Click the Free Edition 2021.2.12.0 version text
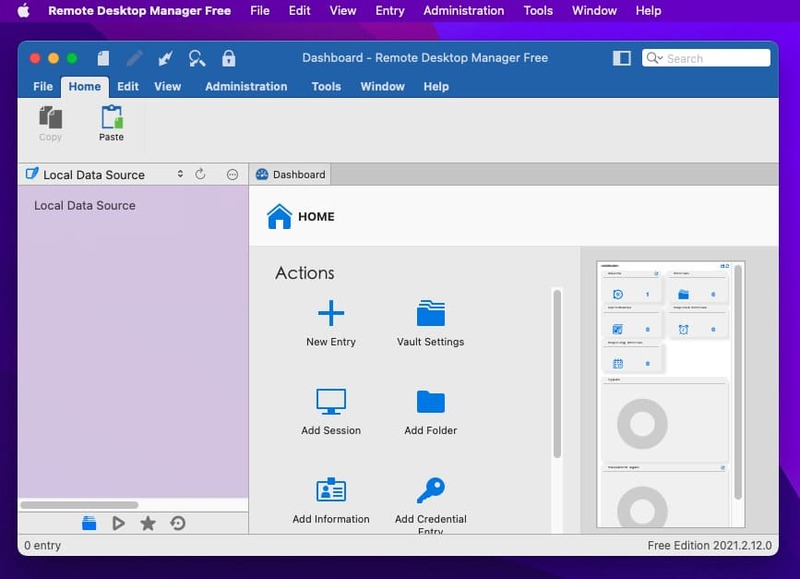The width and height of the screenshot is (800, 579). [709, 545]
